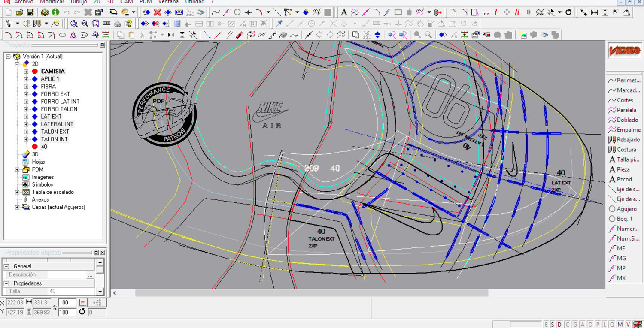The height and width of the screenshot is (328, 644).
Task: Open the Utilidad menu
Action: coord(195,2)
